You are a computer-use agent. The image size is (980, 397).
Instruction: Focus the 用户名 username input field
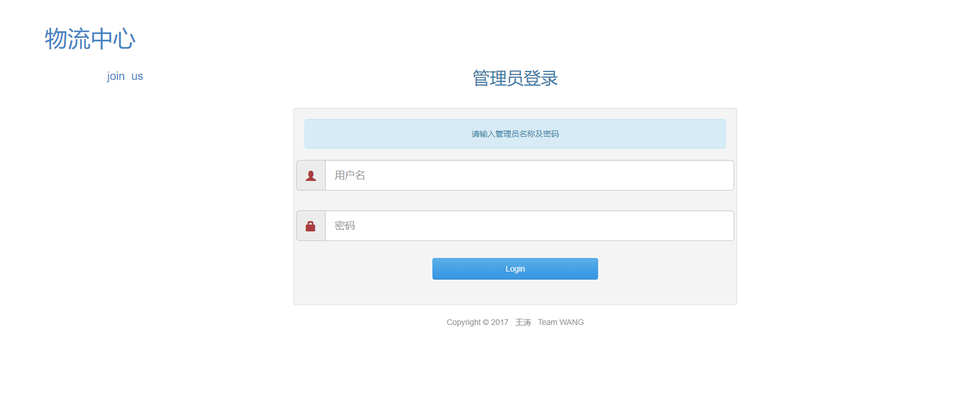[x=529, y=175]
